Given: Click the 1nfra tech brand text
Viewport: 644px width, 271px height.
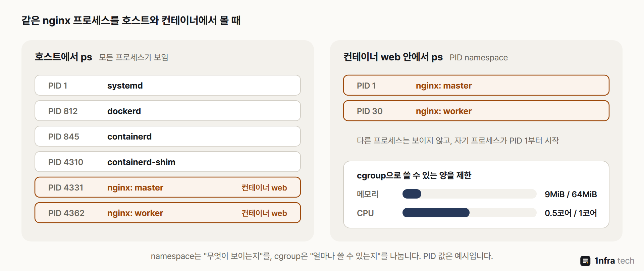Looking at the screenshot, I should click(x=614, y=261).
